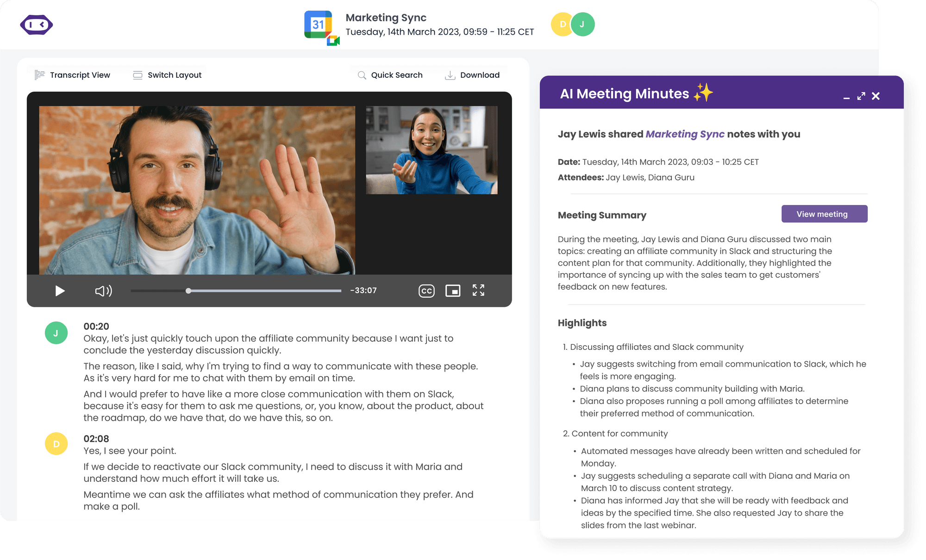
Task: Open the Marketing Sync notes link
Action: (x=685, y=134)
